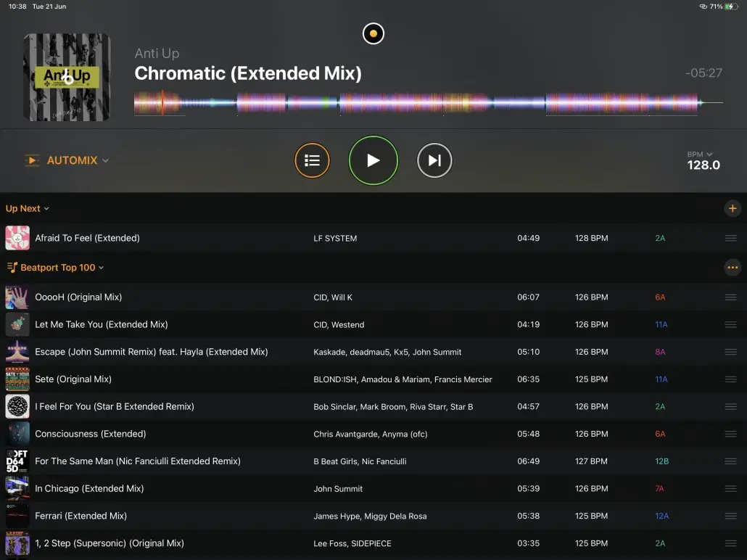This screenshot has height=560, width=747.
Task: Tap the In Chicago track artwork
Action: click(x=17, y=488)
